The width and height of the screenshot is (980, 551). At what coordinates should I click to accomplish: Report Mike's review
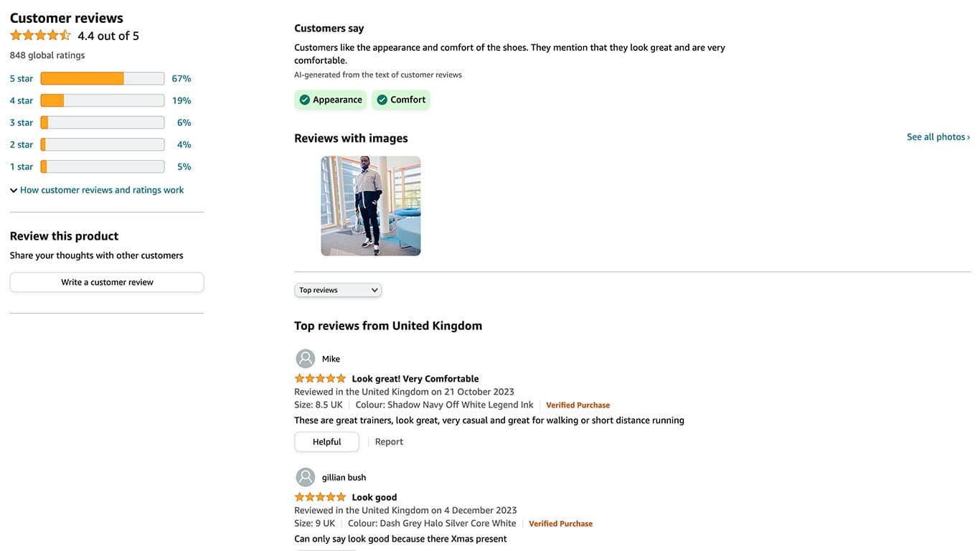(x=389, y=442)
